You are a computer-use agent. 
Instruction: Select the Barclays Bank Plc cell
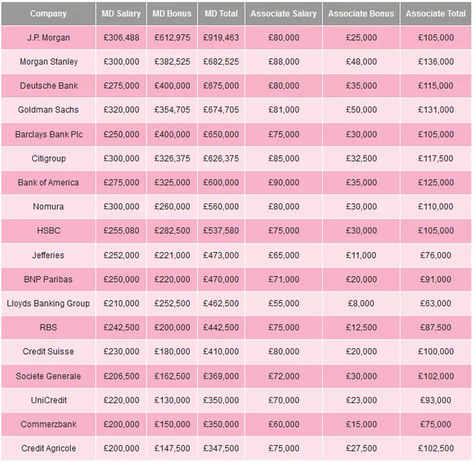tap(48, 134)
